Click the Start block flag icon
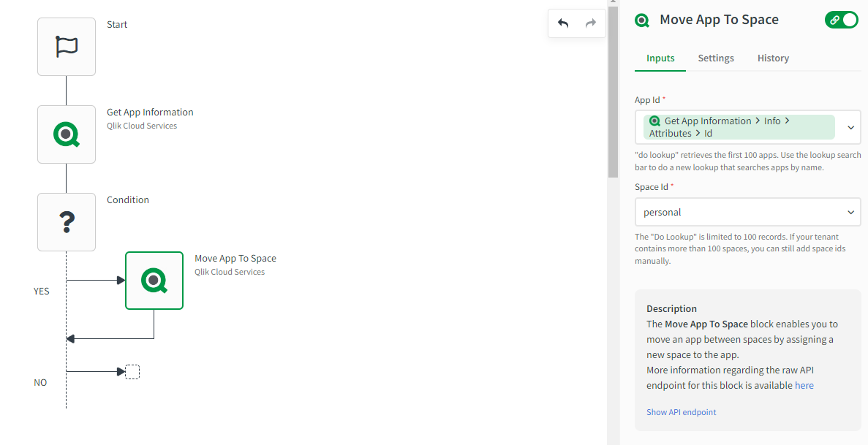The width and height of the screenshot is (868, 445). [67, 47]
